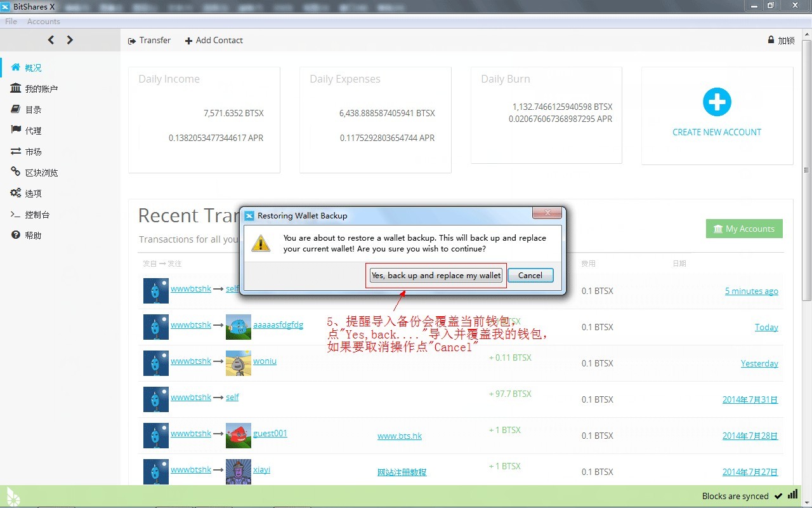Open the xiayi account link
Viewport: 812px width, 508px height.
pos(262,469)
